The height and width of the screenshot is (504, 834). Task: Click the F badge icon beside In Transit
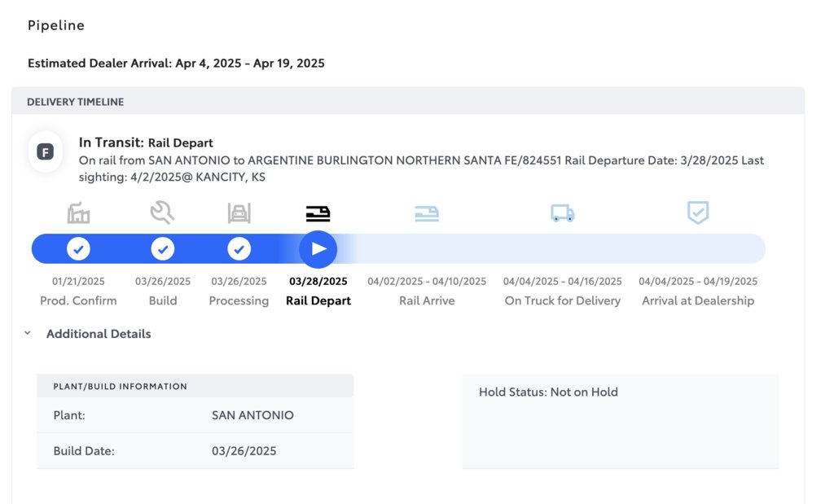click(46, 152)
